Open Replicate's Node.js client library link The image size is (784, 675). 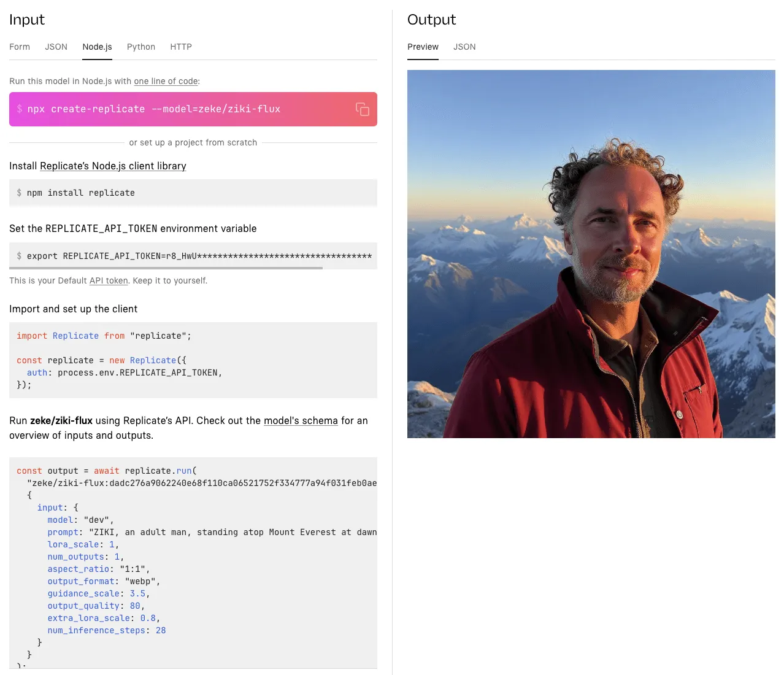click(x=113, y=166)
